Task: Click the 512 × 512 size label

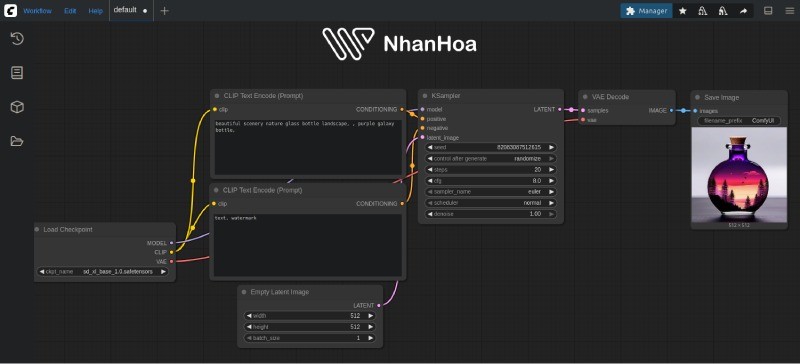Action: [x=739, y=225]
